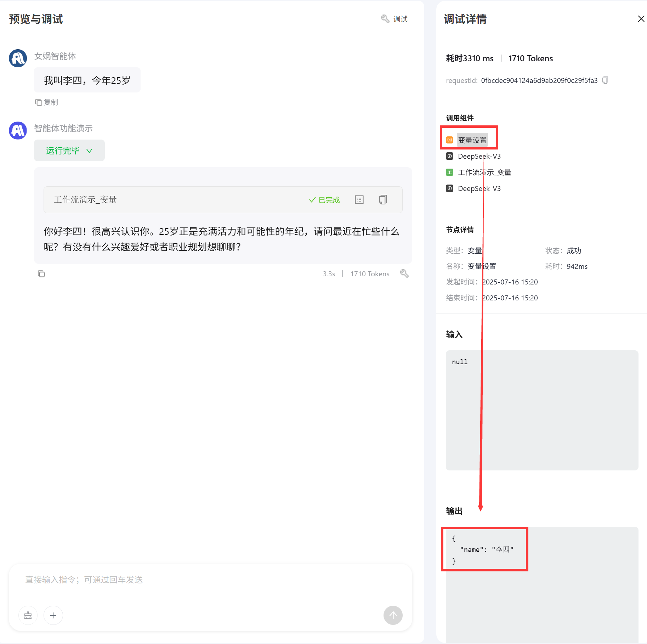Image resolution: width=647 pixels, height=644 pixels.
Task: Copy the requestId value with copy icon
Action: click(605, 80)
